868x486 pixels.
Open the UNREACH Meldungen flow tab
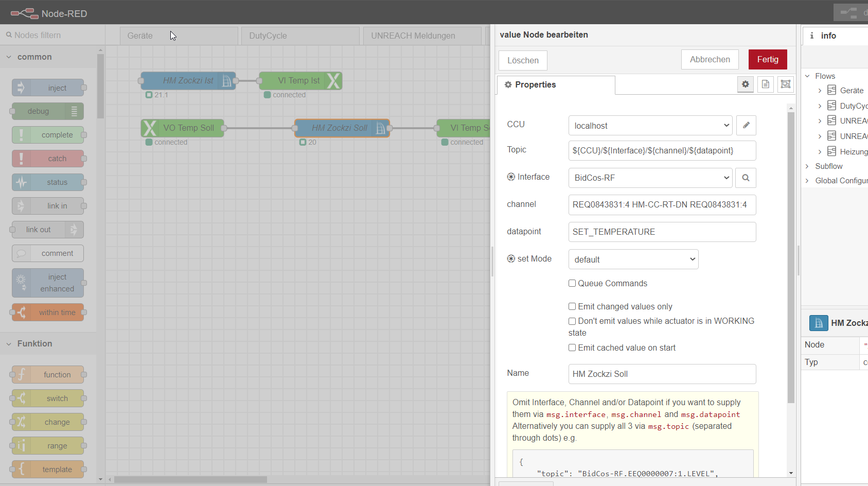coord(422,36)
